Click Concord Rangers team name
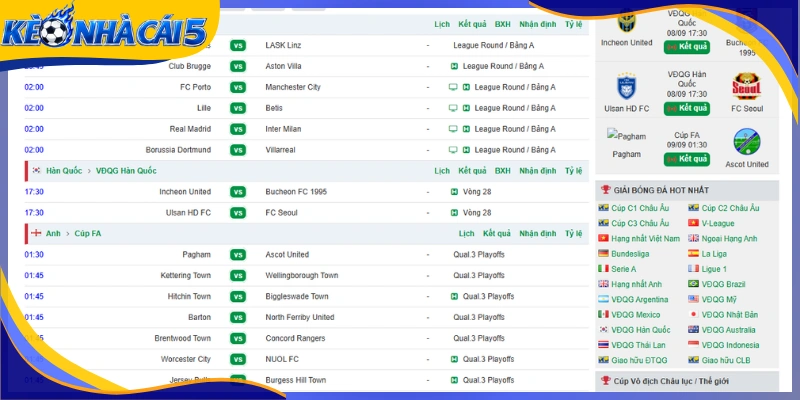 (x=295, y=338)
